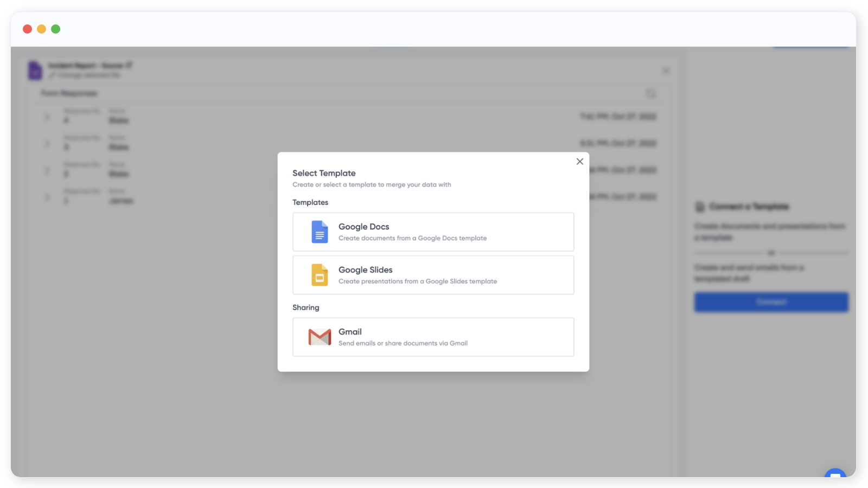Select the Google Docs template title
The width and height of the screenshot is (868, 488).
point(363,227)
